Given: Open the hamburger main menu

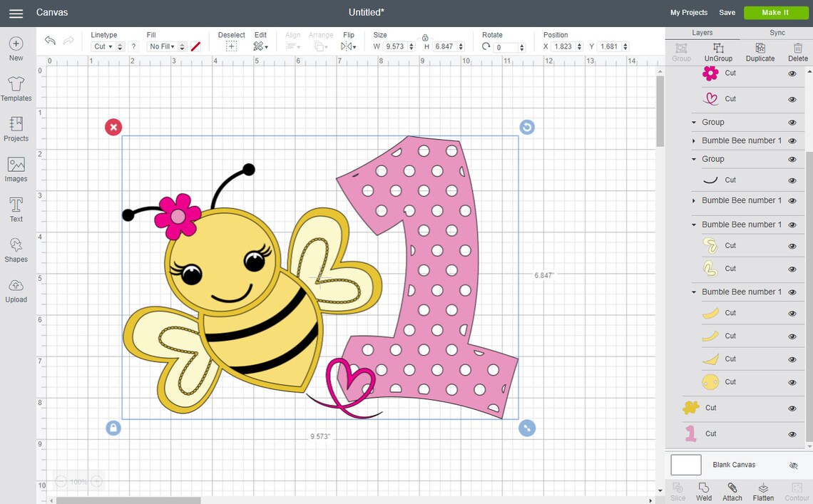Looking at the screenshot, I should (16, 14).
